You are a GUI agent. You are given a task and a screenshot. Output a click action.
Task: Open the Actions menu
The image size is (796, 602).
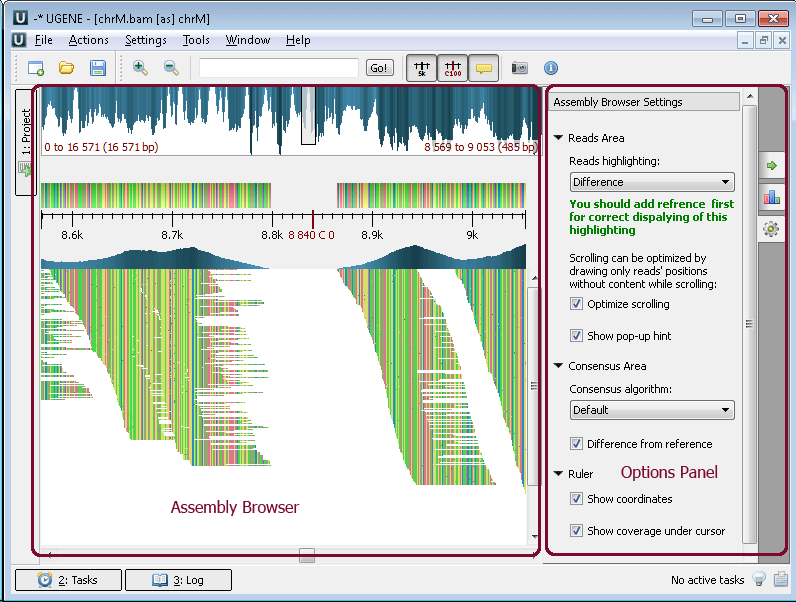(x=88, y=40)
